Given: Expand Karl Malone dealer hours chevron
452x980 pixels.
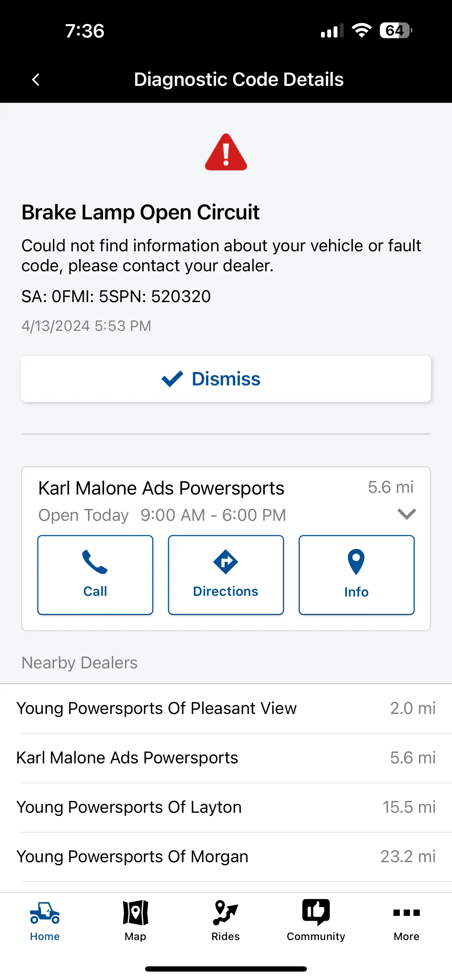Looking at the screenshot, I should tap(406, 514).
